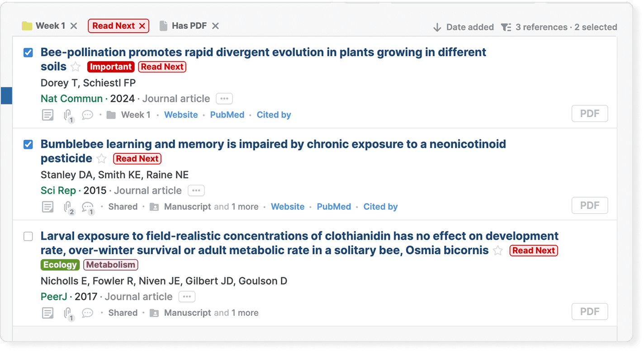Open PubMed link for Bee-pollination reference

click(x=227, y=115)
